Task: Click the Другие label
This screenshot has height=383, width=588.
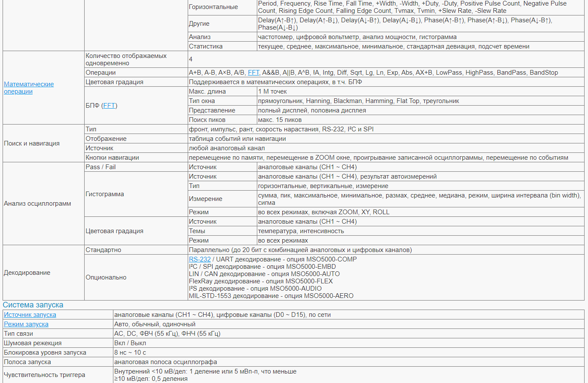Action: pyautogui.click(x=199, y=24)
